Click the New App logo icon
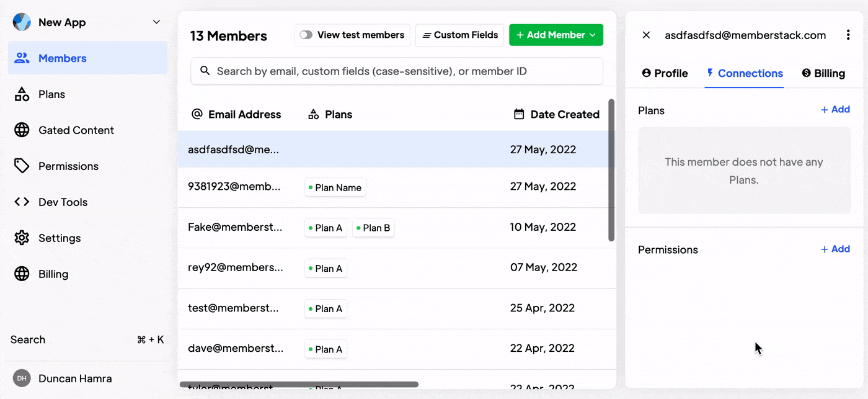This screenshot has width=868, height=399. (22, 22)
